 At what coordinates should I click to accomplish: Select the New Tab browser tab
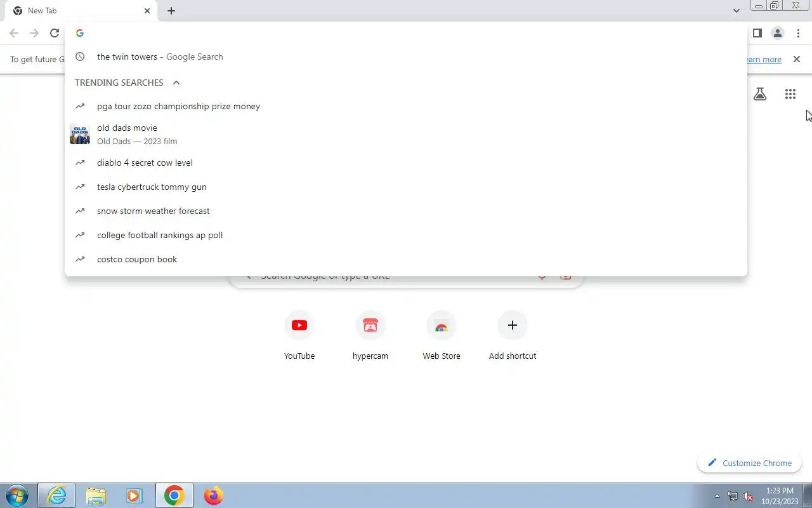pos(81,11)
